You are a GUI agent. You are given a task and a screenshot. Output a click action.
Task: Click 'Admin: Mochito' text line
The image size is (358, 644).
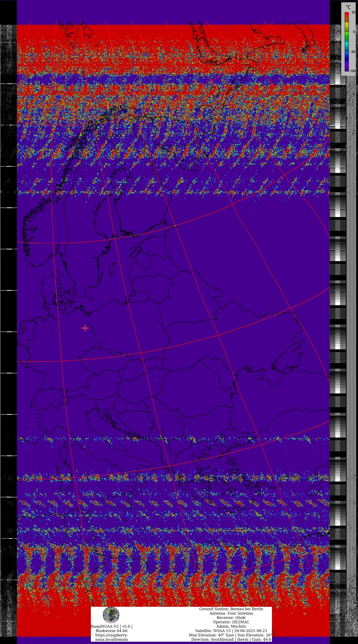(231, 627)
